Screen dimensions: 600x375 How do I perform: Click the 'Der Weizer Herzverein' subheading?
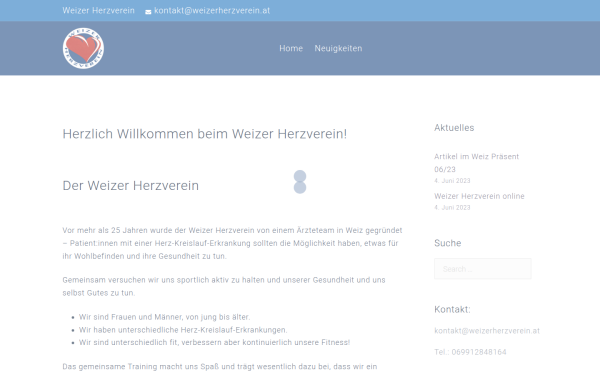click(130, 186)
